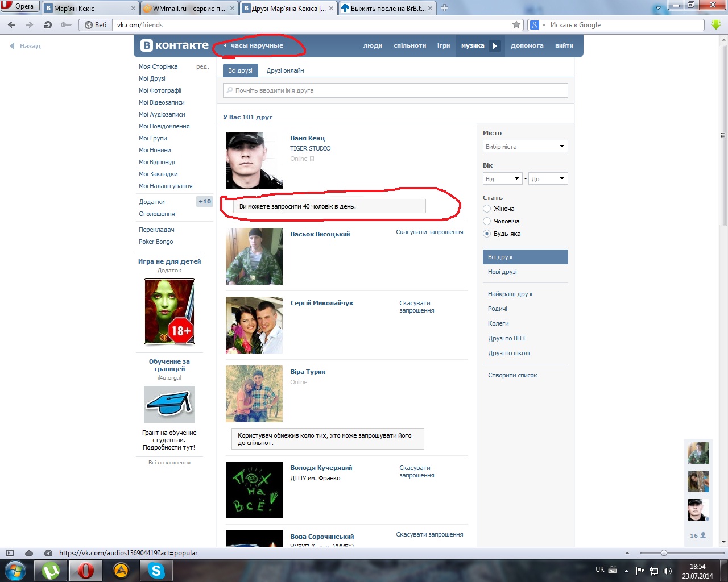Switch to the Мар'ян Кекіс browser tab
Image resolution: width=728 pixels, height=582 pixels.
coord(90,8)
